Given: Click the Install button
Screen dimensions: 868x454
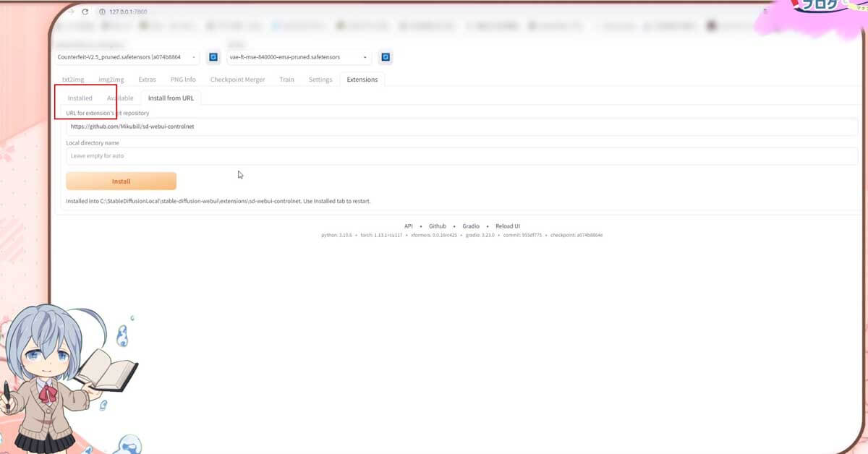Looking at the screenshot, I should 121,180.
